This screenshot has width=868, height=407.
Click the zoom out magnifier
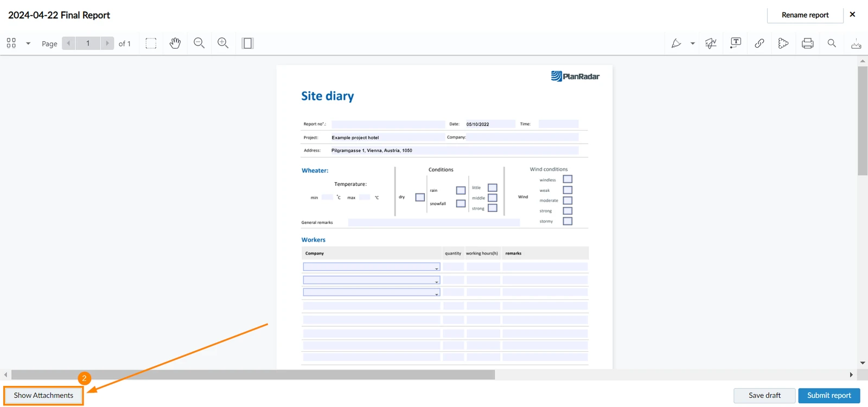click(199, 43)
